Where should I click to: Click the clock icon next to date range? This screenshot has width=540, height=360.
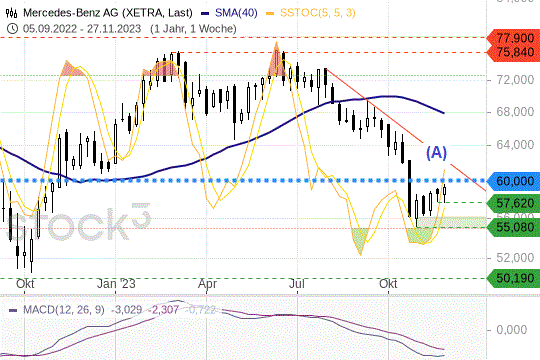pos(12,29)
